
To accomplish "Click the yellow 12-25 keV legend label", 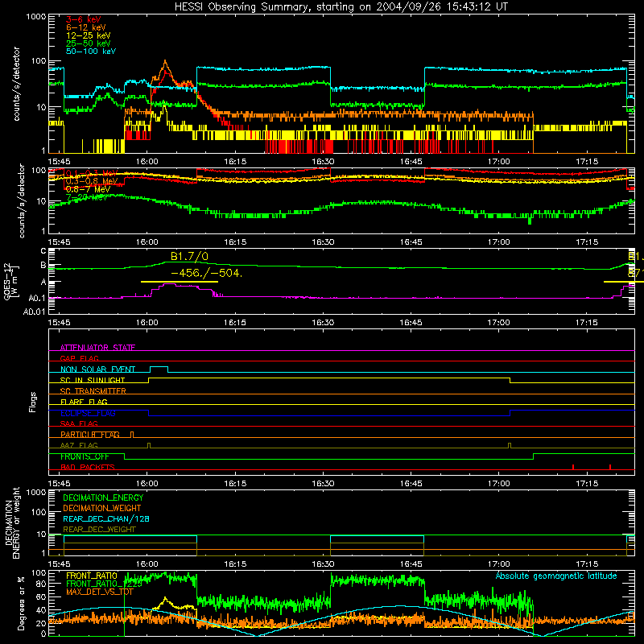I will click(x=89, y=35).
